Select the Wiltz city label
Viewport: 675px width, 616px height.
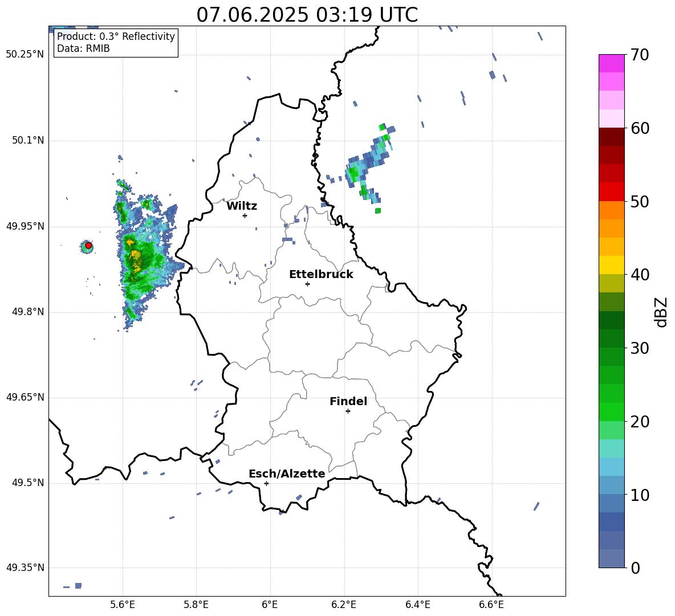coord(242,206)
